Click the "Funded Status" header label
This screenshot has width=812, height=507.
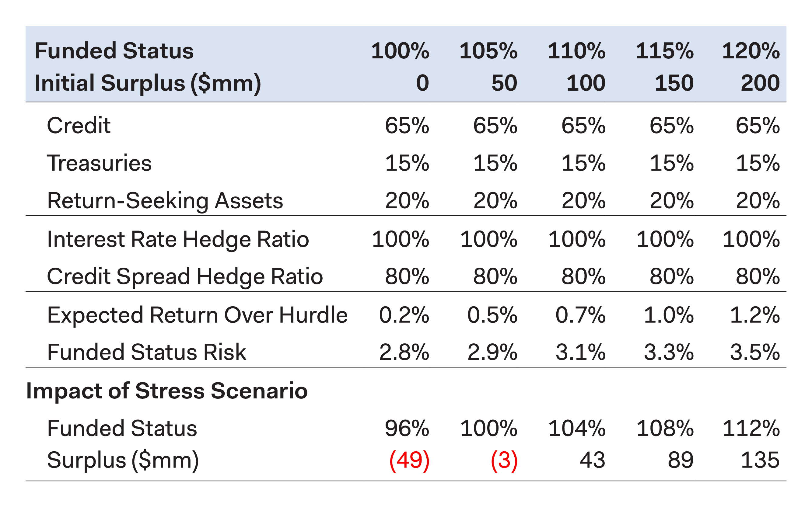(x=114, y=51)
